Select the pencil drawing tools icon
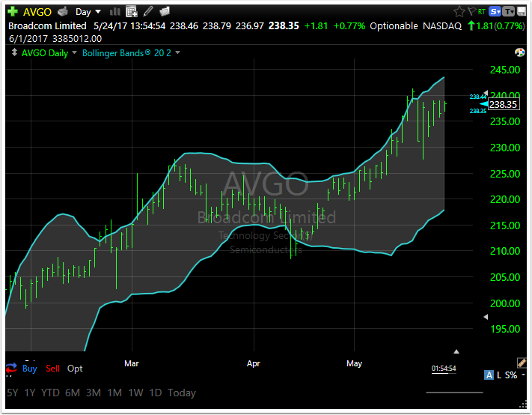Screen dimensions: 532x415 [148, 11]
